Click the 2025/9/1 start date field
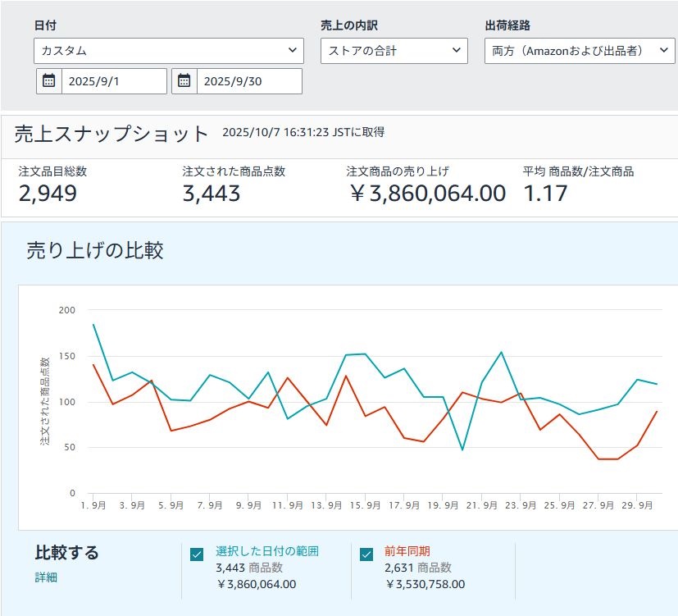Viewport: 678px width, 616px height. click(113, 81)
